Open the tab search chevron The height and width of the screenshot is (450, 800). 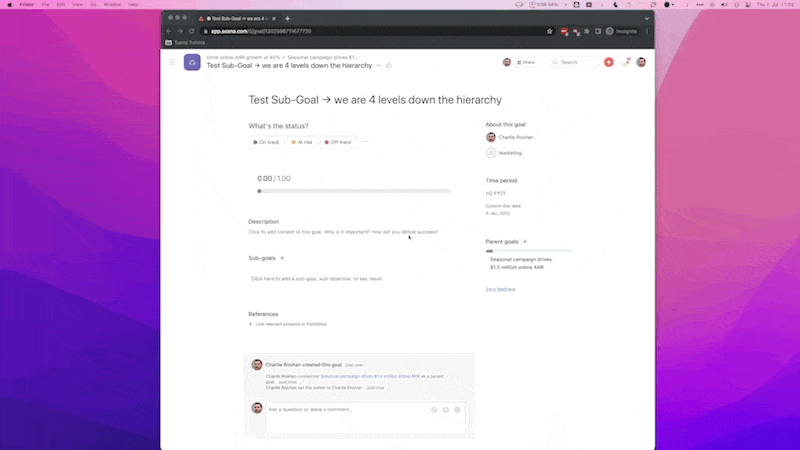coord(647,18)
